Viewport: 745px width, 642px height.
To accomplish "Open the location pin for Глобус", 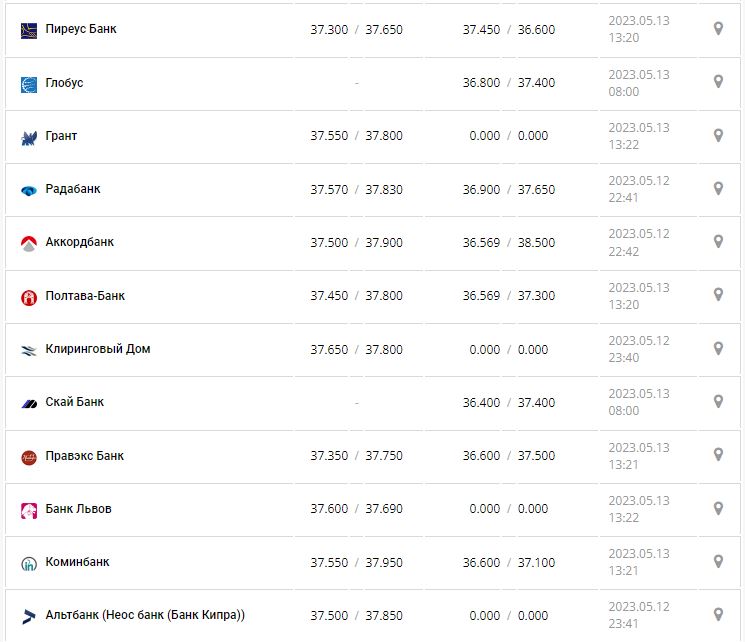I will (718, 82).
